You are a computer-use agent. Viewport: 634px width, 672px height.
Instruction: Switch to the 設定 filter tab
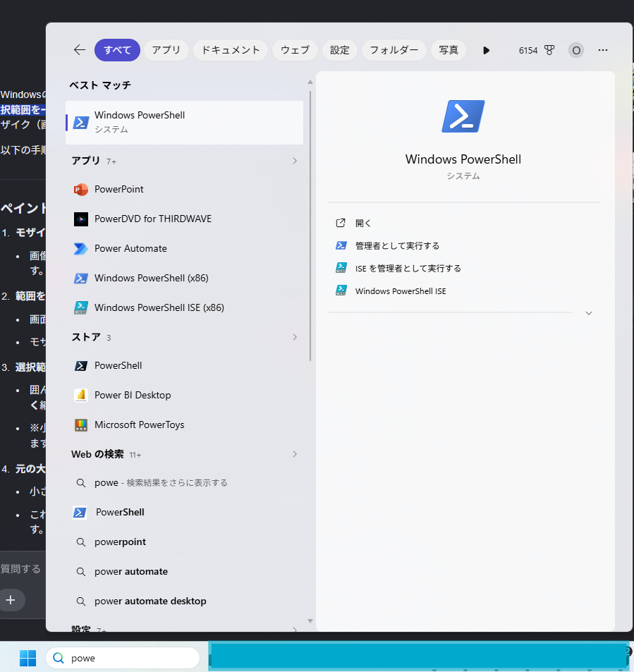pos(339,50)
